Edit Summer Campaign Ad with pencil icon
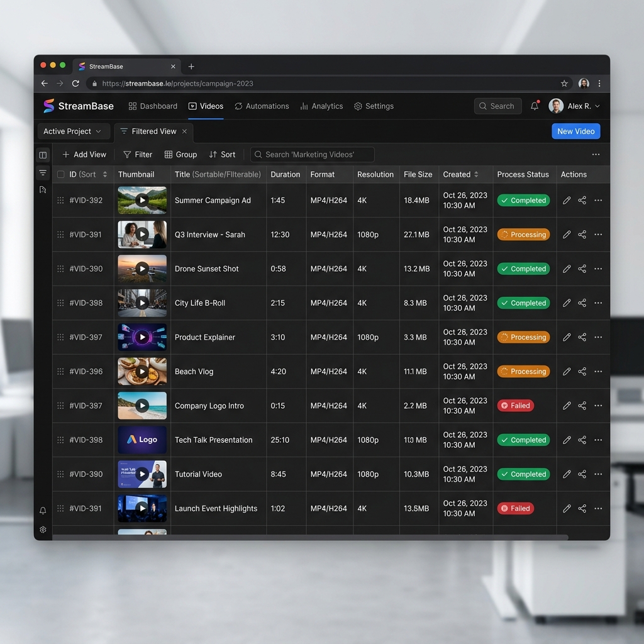The width and height of the screenshot is (644, 644). point(567,201)
